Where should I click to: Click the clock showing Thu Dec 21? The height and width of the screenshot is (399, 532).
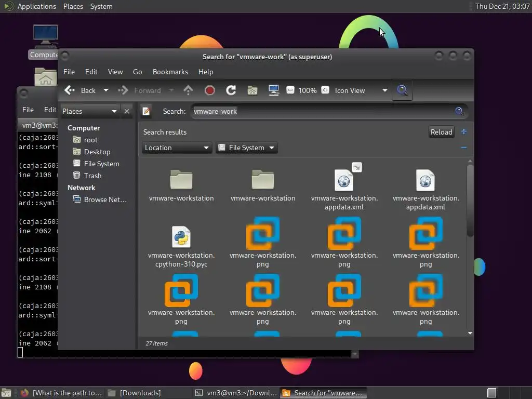click(502, 6)
